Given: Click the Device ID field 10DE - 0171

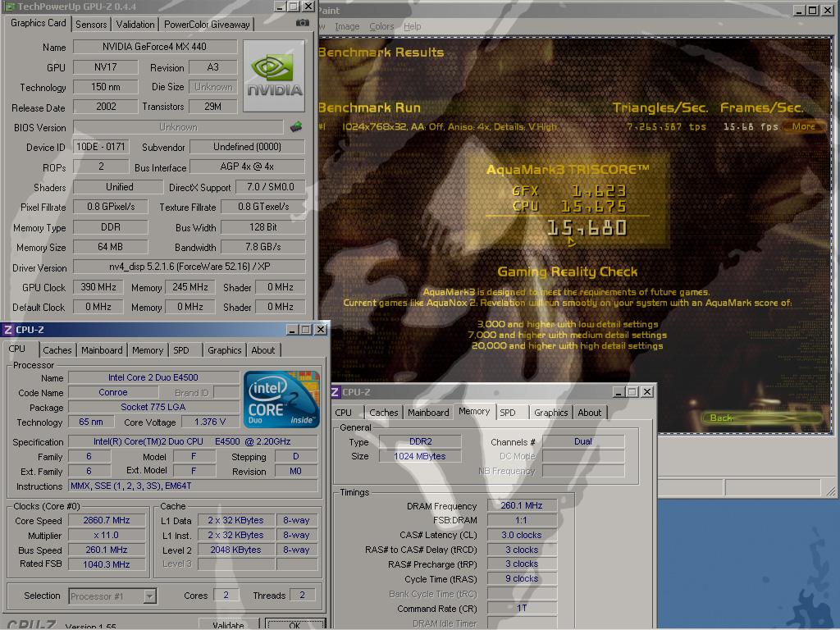Looking at the screenshot, I should tap(101, 147).
